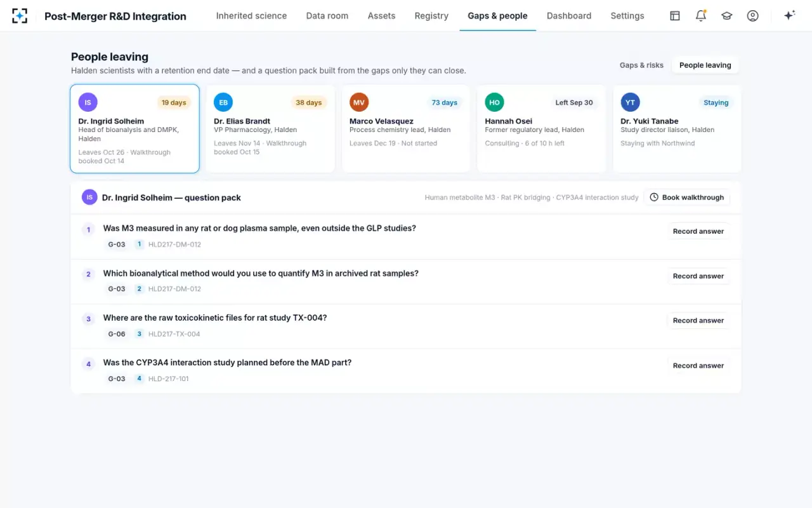Click the HO avatar for Hannah Osei
This screenshot has width=812, height=508.
[495, 102]
